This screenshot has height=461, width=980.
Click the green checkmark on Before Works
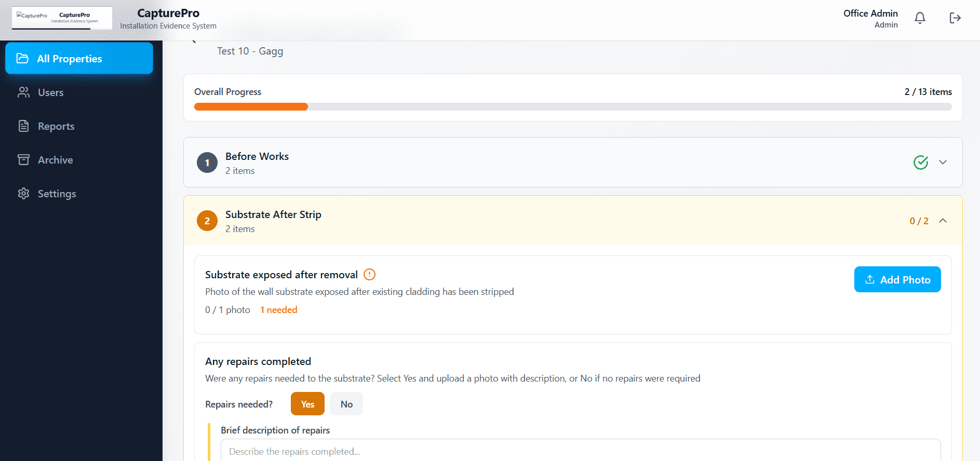point(920,162)
